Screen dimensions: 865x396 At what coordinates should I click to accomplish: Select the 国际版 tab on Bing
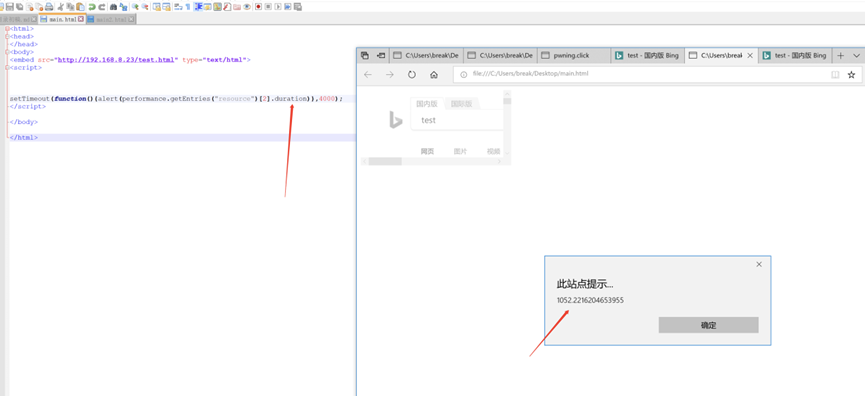[x=461, y=104]
